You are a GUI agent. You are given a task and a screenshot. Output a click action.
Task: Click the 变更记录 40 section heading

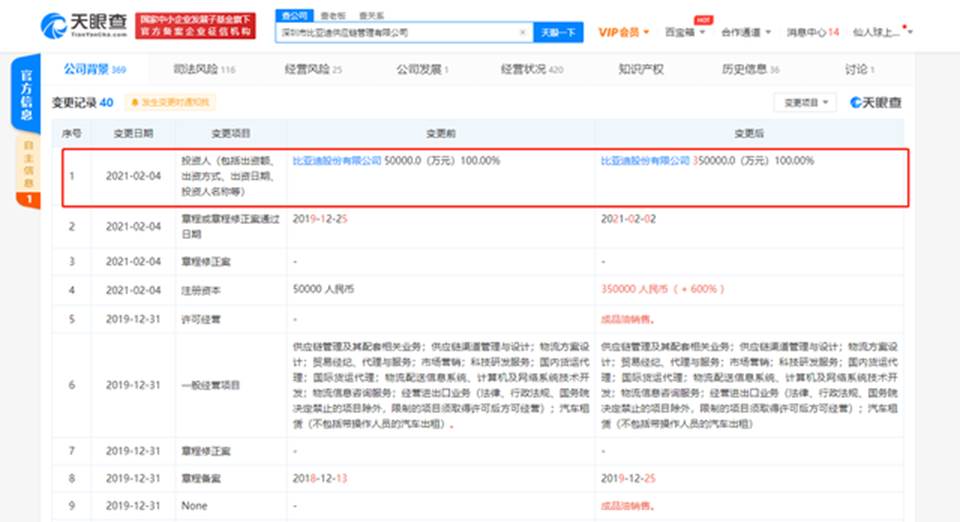point(83,102)
